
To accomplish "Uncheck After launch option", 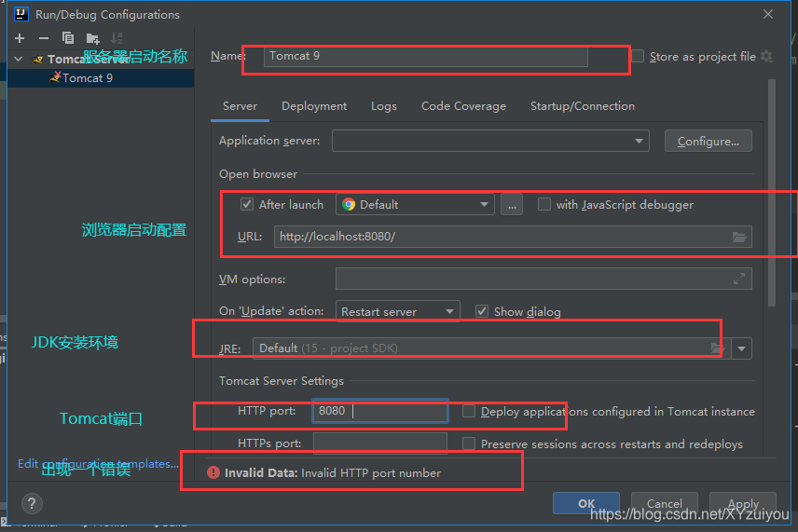I will (x=247, y=204).
